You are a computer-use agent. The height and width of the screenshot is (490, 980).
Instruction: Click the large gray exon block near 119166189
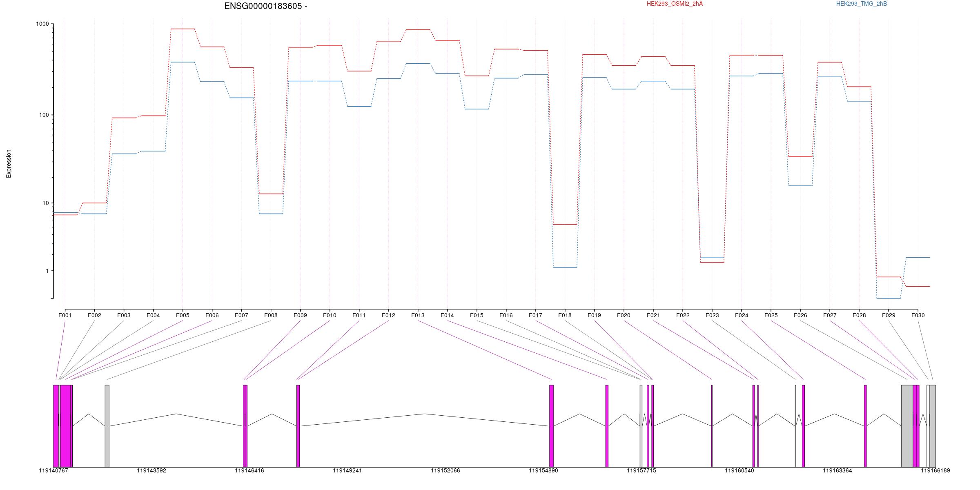[907, 426]
